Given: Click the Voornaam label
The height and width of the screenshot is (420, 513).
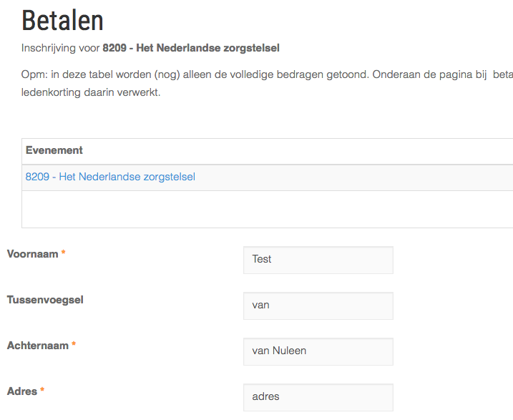Looking at the screenshot, I should pyautogui.click(x=32, y=254).
